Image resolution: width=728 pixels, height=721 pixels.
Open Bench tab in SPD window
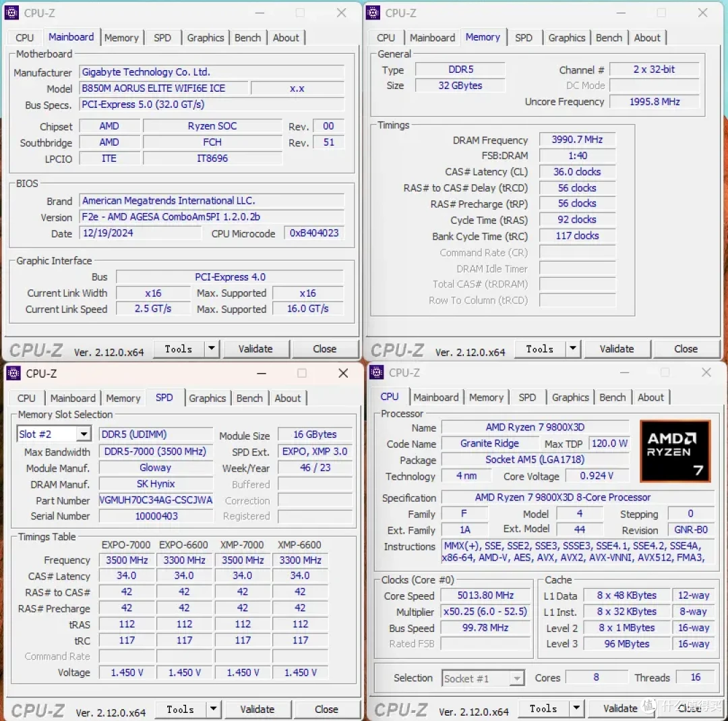point(249,398)
